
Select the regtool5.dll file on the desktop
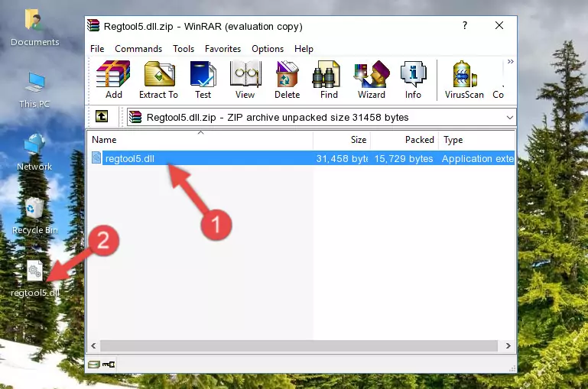[34, 279]
